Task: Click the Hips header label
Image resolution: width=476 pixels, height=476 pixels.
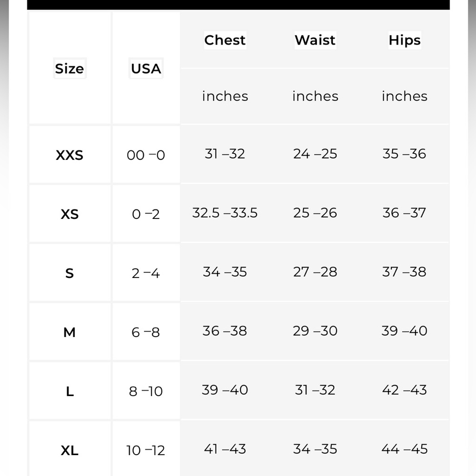Action: 405,40
